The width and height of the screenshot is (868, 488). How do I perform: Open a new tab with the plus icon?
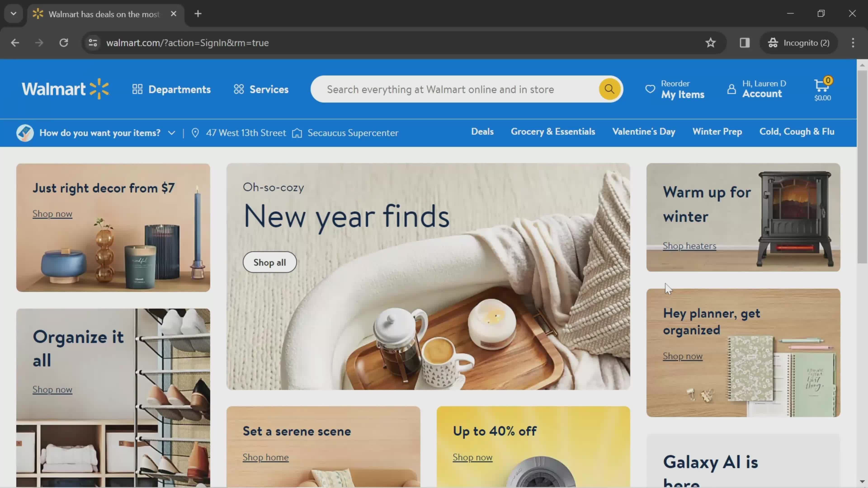pos(198,14)
